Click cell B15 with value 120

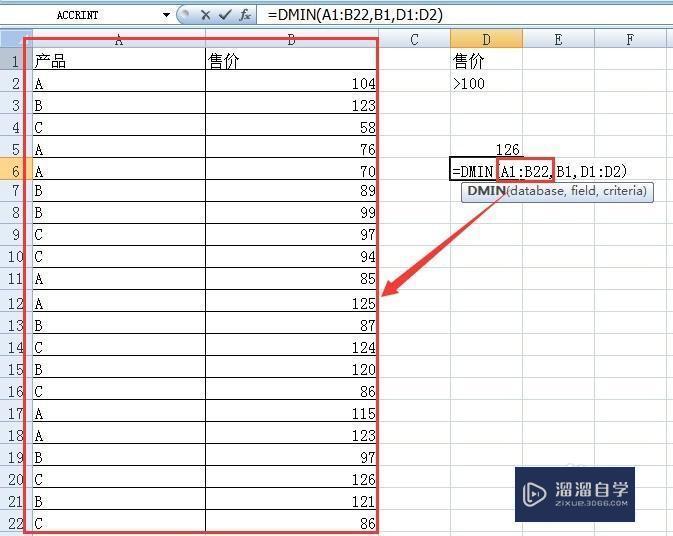point(291,367)
